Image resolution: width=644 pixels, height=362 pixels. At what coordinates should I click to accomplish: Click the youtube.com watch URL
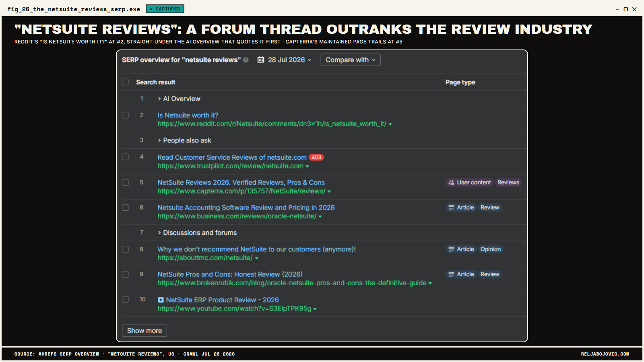[x=234, y=309]
